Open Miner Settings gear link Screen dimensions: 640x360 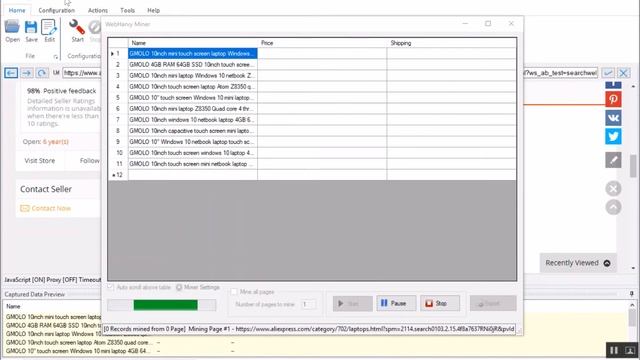click(x=198, y=287)
